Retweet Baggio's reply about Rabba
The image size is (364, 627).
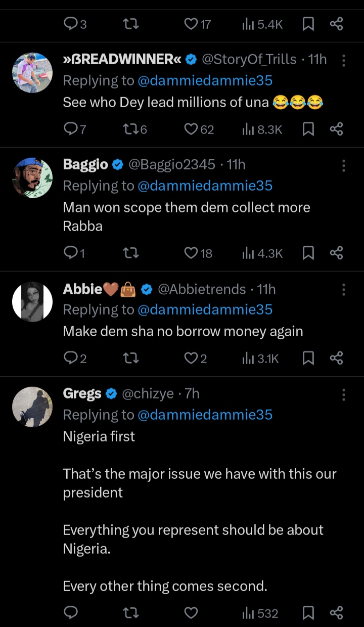pos(131,253)
